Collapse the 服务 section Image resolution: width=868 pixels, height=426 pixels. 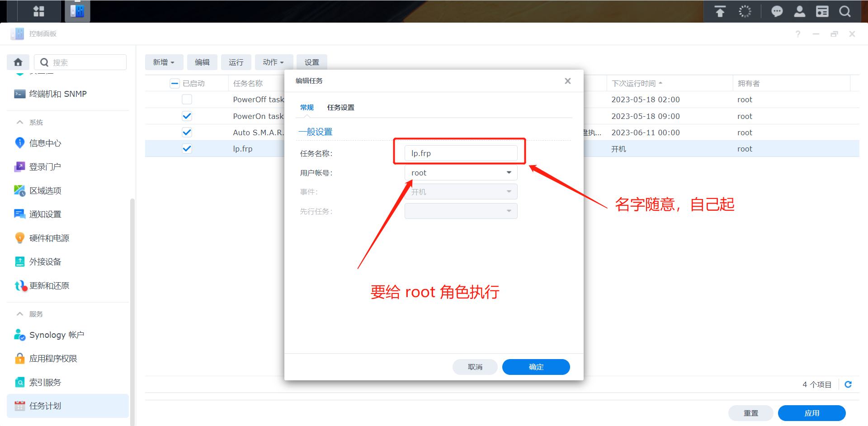coord(20,314)
